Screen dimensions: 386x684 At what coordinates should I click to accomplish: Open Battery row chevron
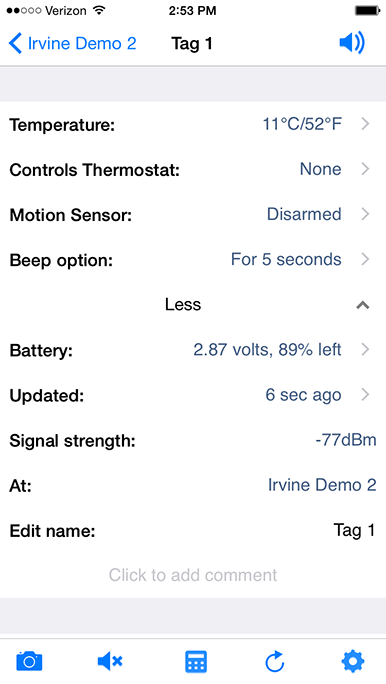click(366, 349)
